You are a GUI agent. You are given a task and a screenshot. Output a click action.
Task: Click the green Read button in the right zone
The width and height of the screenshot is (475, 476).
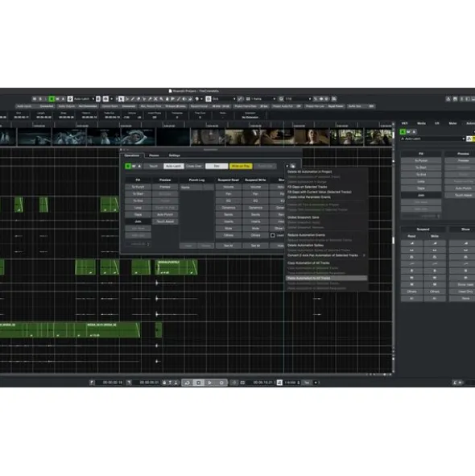403,132
